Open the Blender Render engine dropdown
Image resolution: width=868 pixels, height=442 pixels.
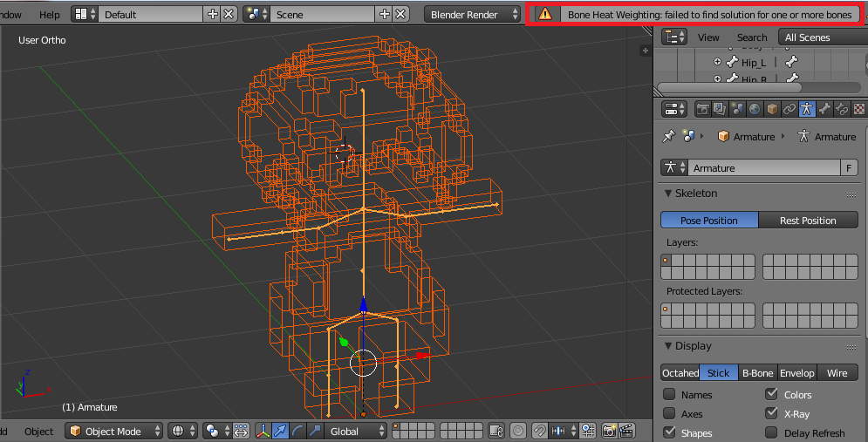tap(472, 14)
